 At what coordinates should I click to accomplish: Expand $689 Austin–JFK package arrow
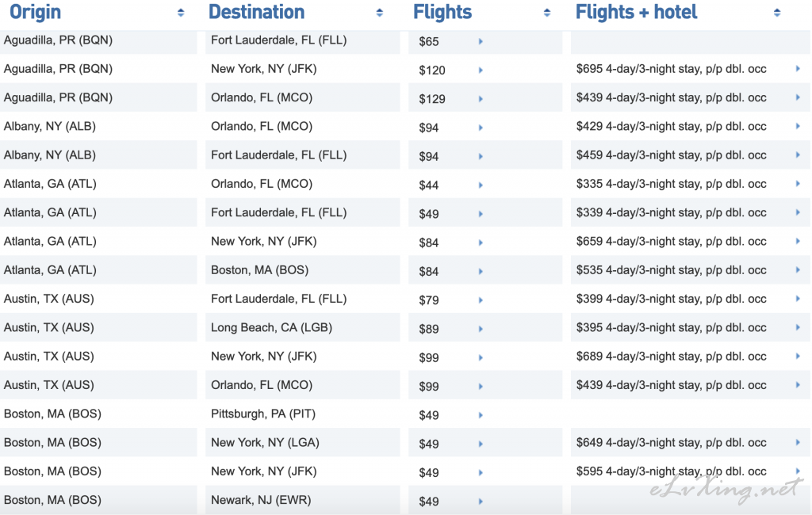(798, 356)
